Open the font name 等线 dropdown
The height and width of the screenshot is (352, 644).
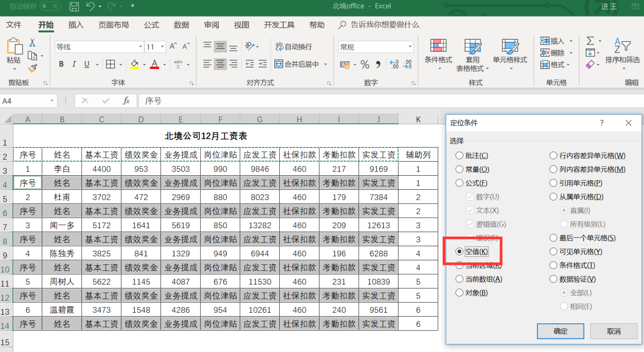click(x=140, y=47)
